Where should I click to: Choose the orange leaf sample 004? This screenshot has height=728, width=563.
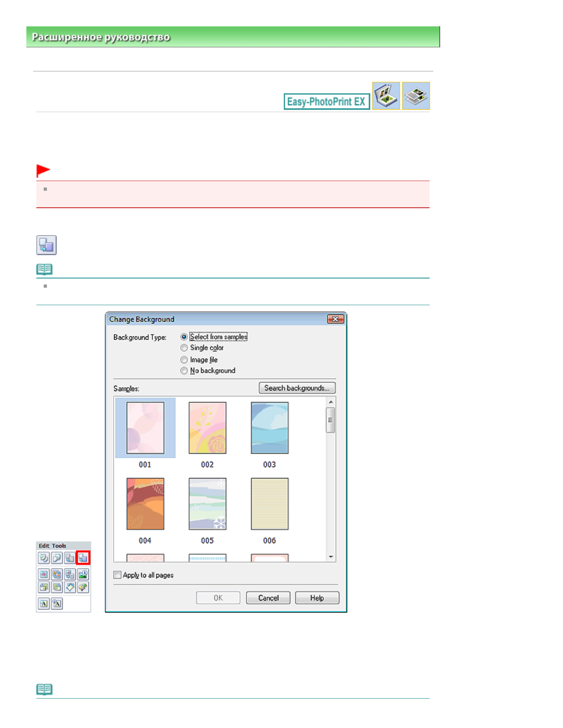[x=145, y=504]
